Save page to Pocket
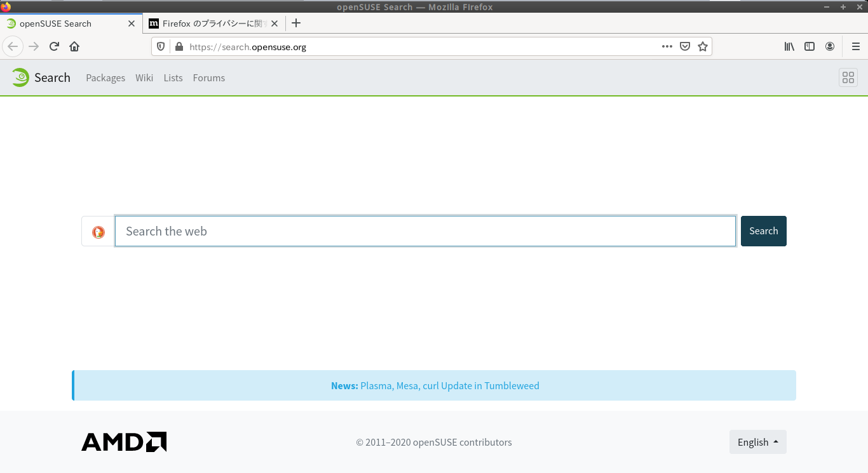 685,46
